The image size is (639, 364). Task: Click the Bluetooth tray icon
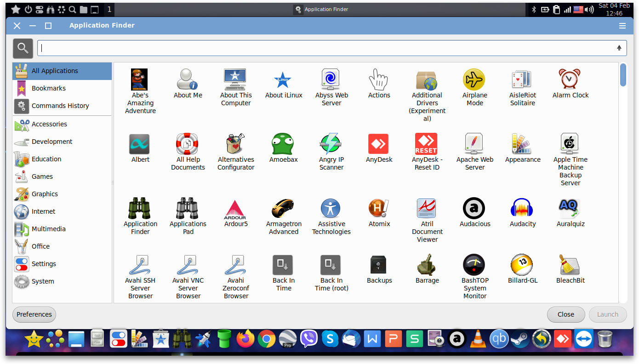pyautogui.click(x=534, y=10)
